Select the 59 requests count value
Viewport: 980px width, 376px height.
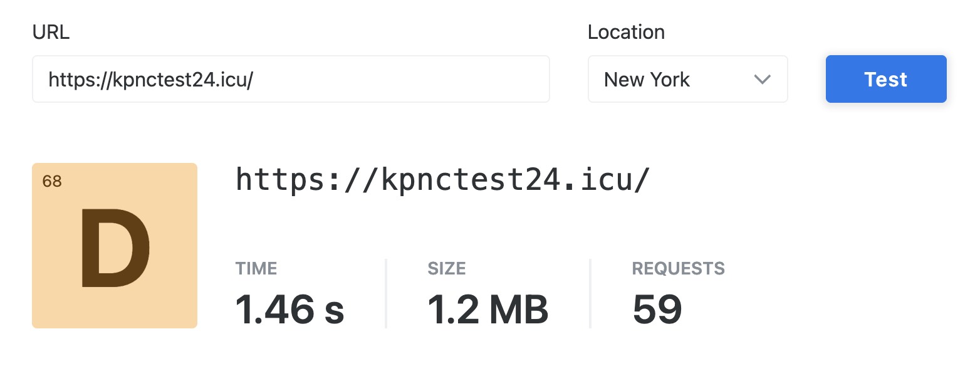(x=657, y=309)
